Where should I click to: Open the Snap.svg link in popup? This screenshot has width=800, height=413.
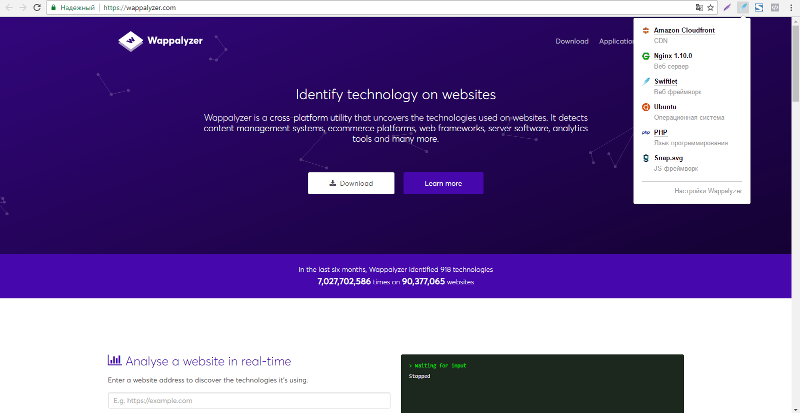pos(668,158)
